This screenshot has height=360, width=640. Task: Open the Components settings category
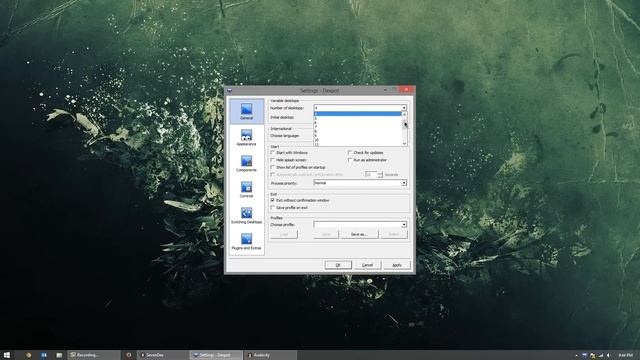click(x=247, y=163)
